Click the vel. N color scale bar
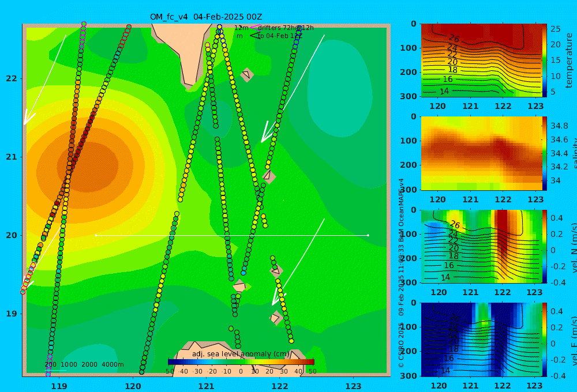The height and width of the screenshot is (392, 577). pos(545,246)
